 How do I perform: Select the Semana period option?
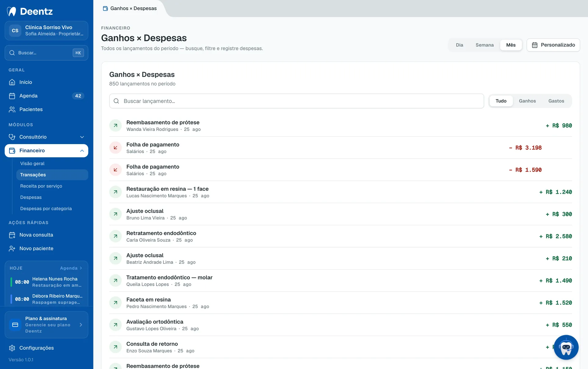click(x=484, y=45)
